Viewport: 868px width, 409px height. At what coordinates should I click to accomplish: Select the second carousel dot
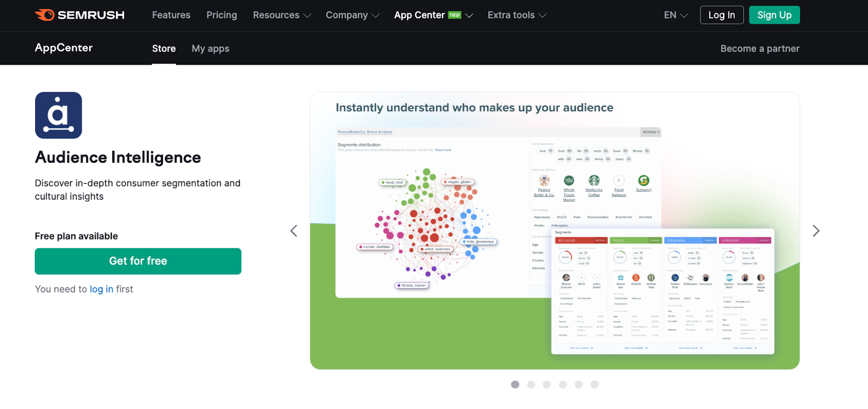[x=531, y=385]
